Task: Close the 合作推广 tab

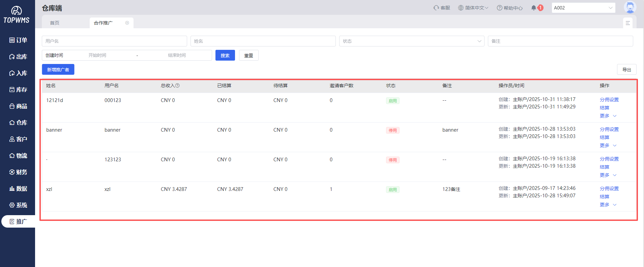Action: (x=127, y=23)
